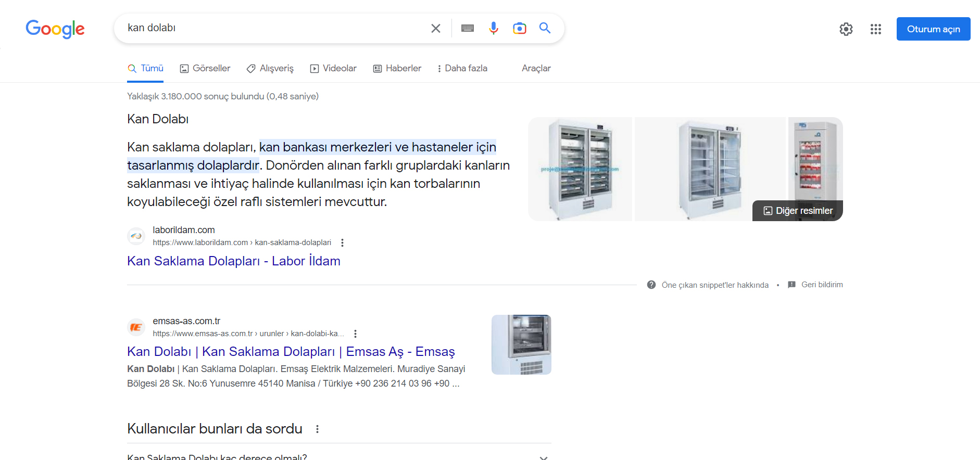The width and height of the screenshot is (980, 460).
Task: Open three-dot menu beside emsas-as.com.tr URL
Action: [x=355, y=334]
